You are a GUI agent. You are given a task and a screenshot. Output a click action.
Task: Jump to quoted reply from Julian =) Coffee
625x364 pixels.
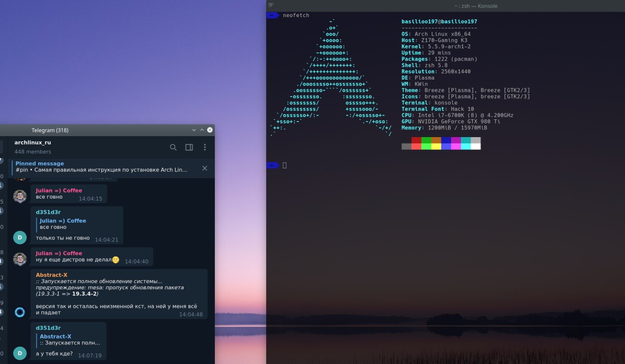(62, 224)
